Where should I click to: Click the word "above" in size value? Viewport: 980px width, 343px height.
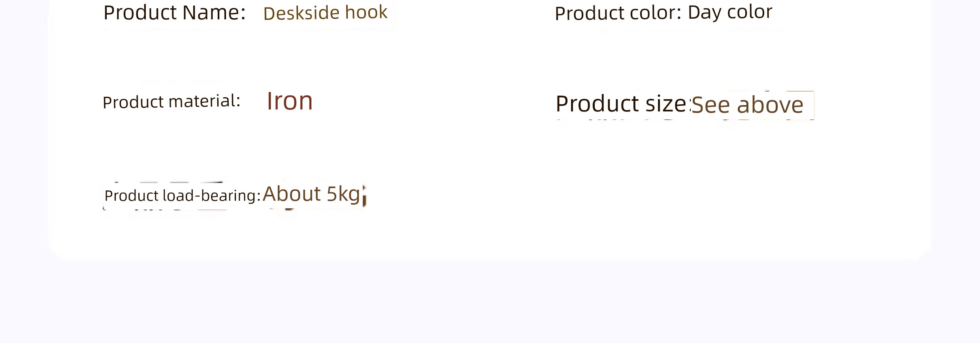point(770,105)
